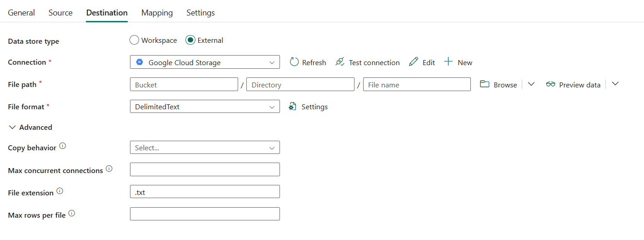Click the New connection label
Screen dimensions: 644x240
(x=465, y=63)
